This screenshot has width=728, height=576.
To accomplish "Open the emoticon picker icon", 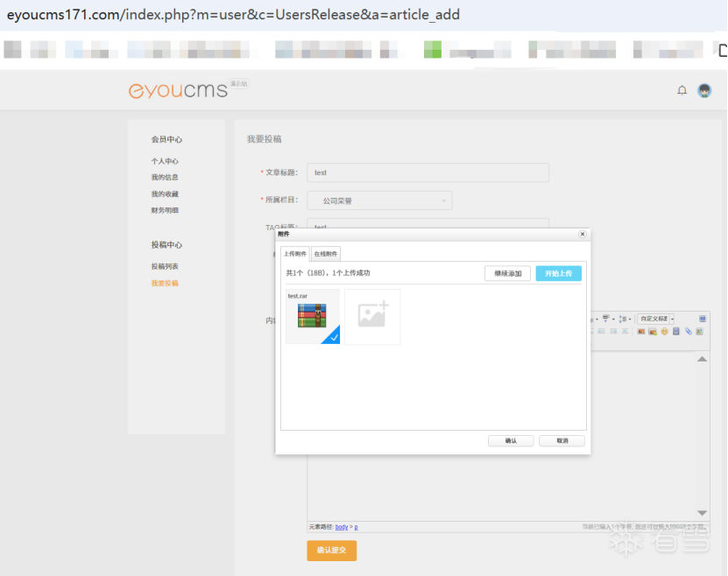I will pos(664,331).
